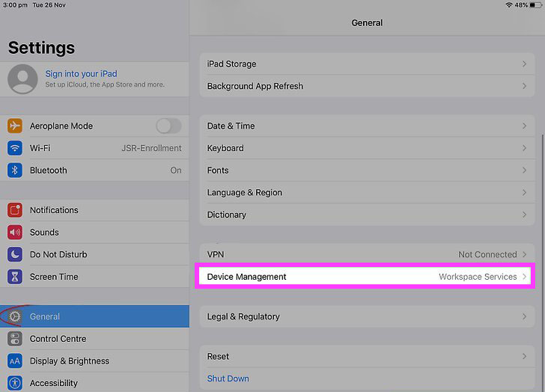The image size is (545, 392).
Task: Tap the red Notifications icon
Action: (x=15, y=210)
